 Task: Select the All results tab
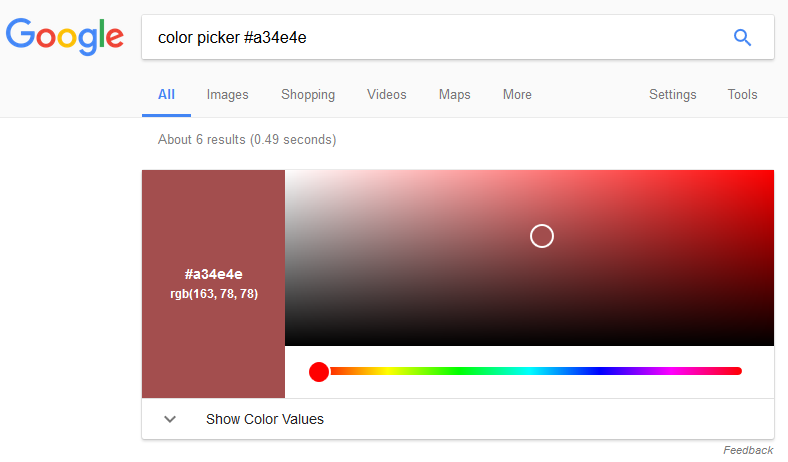coord(166,95)
